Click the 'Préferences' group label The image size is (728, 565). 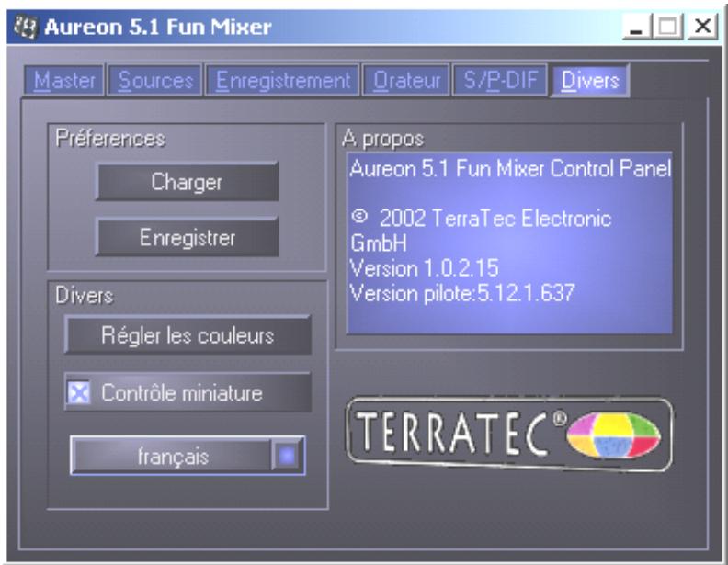(x=110, y=138)
